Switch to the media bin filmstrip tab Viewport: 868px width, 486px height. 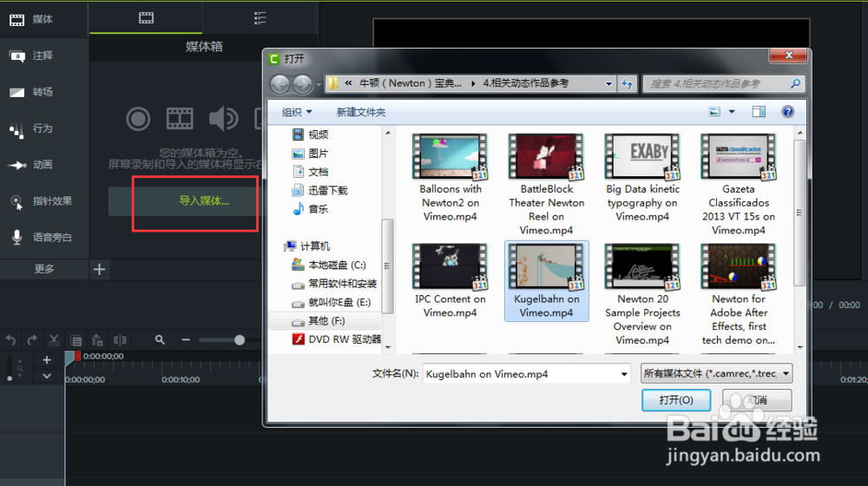(146, 17)
